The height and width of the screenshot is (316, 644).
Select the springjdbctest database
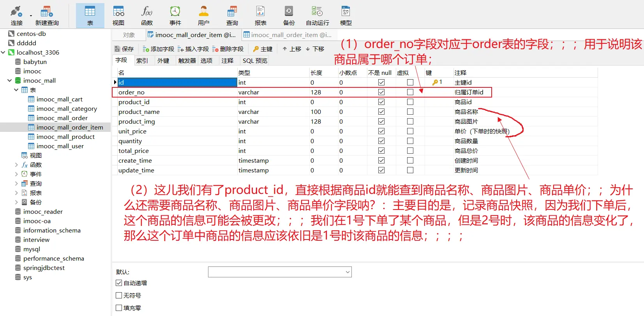click(x=44, y=268)
